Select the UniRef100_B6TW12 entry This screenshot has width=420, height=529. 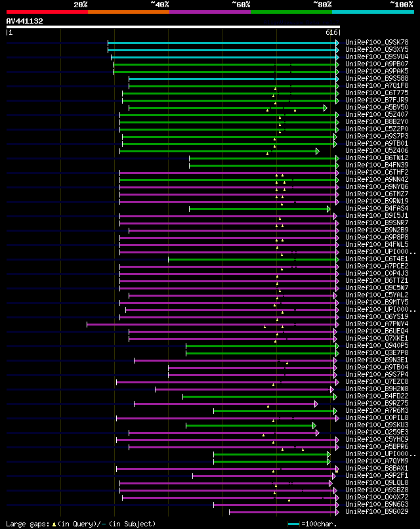(377, 158)
